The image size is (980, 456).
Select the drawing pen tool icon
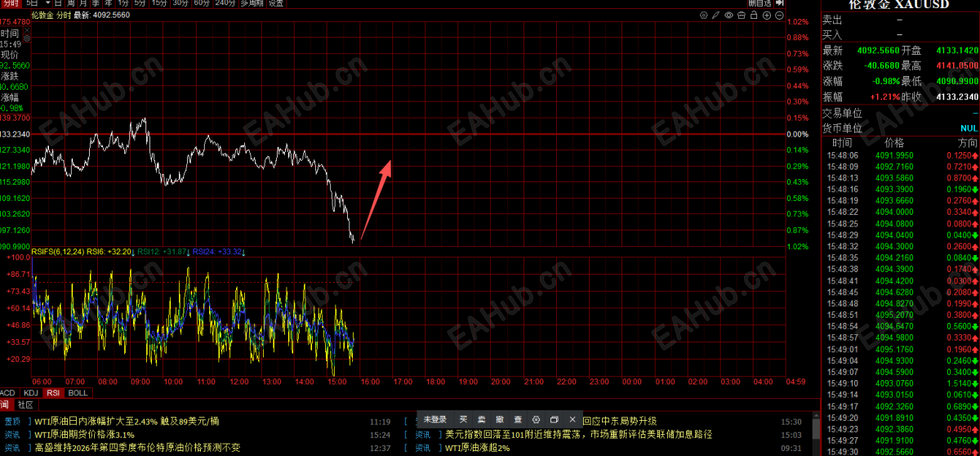click(x=715, y=16)
